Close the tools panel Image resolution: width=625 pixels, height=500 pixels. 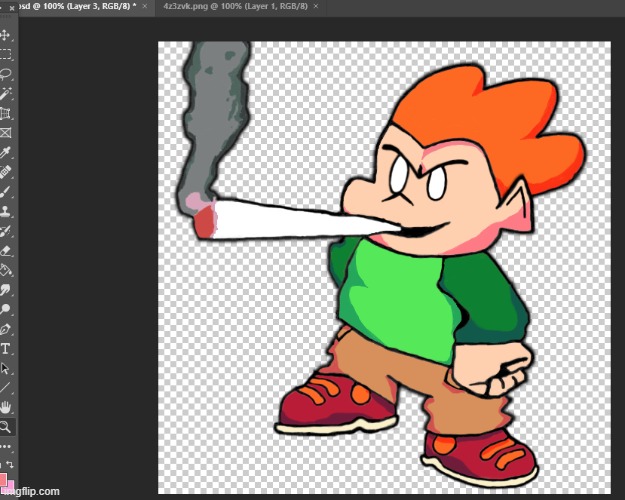pyautogui.click(x=12, y=8)
